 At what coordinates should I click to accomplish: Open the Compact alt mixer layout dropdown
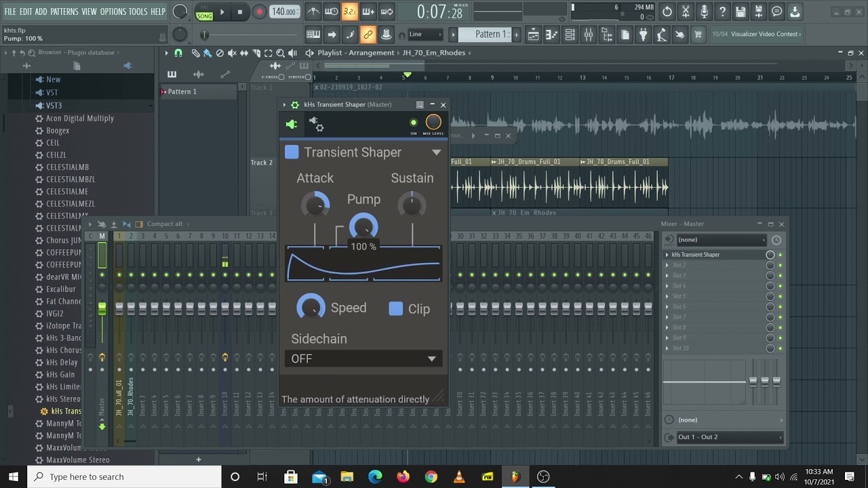pos(164,224)
